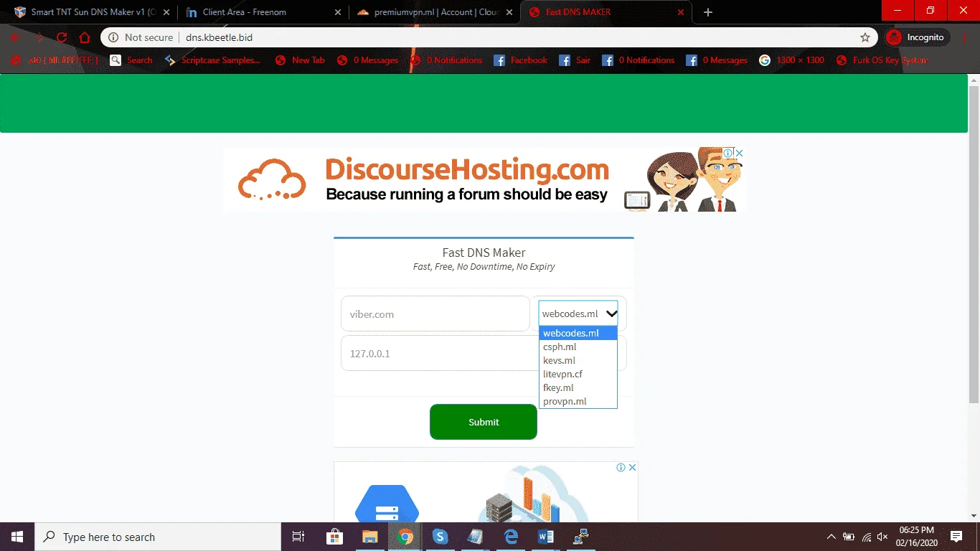
Task: Pick the highlighted webcodes.ml list option
Action: (578, 333)
